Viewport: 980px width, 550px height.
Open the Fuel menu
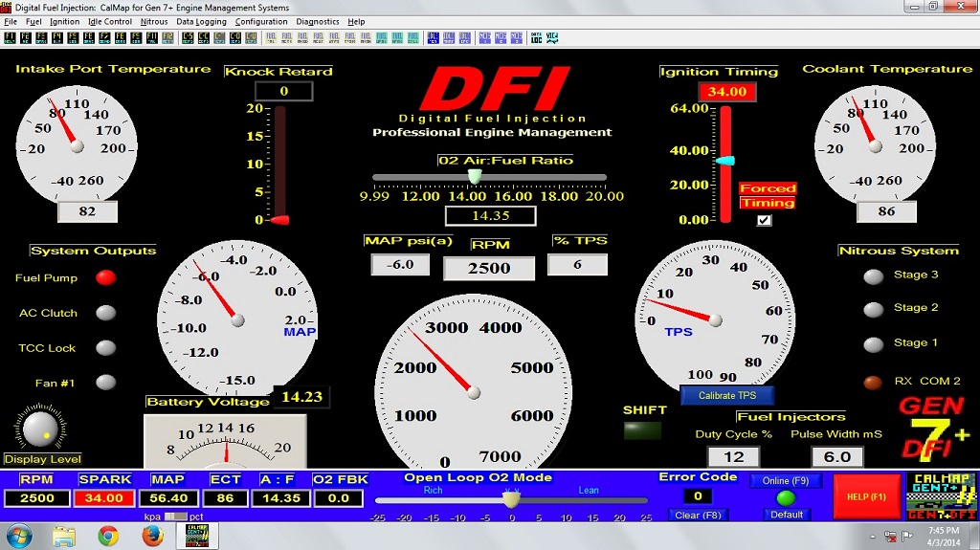pos(33,22)
